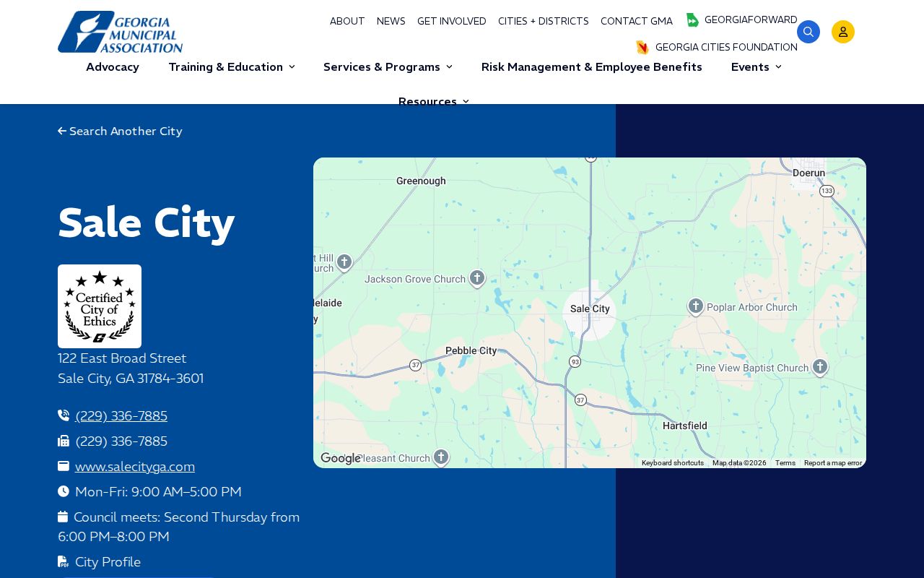Screen dimensions: 924x578
Task: Click the GeorgiaForward green logo icon
Action: [692, 20]
